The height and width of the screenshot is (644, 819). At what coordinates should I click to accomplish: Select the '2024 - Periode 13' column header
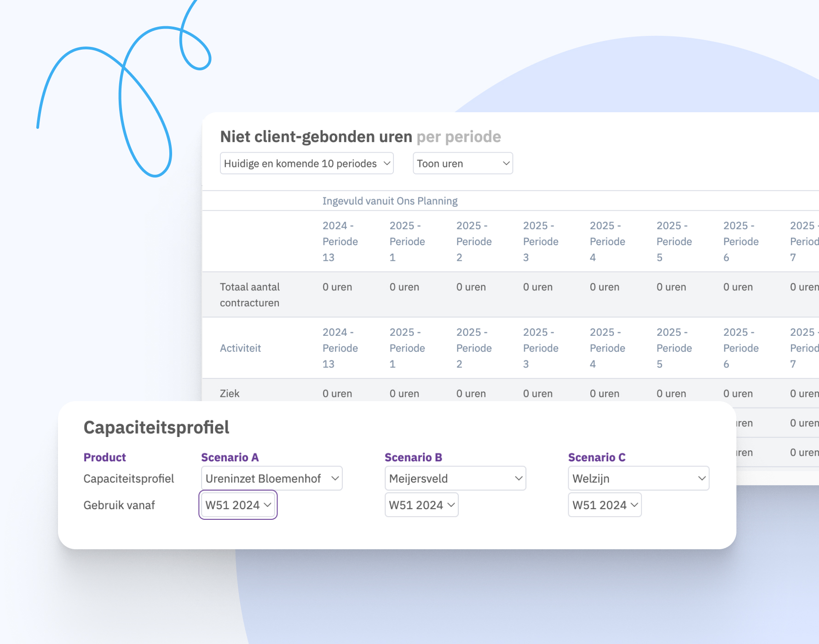coord(340,241)
